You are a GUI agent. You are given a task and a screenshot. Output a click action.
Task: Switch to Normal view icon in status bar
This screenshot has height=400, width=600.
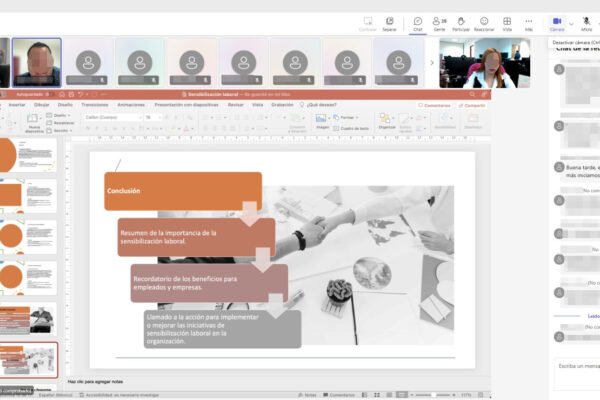364,395
